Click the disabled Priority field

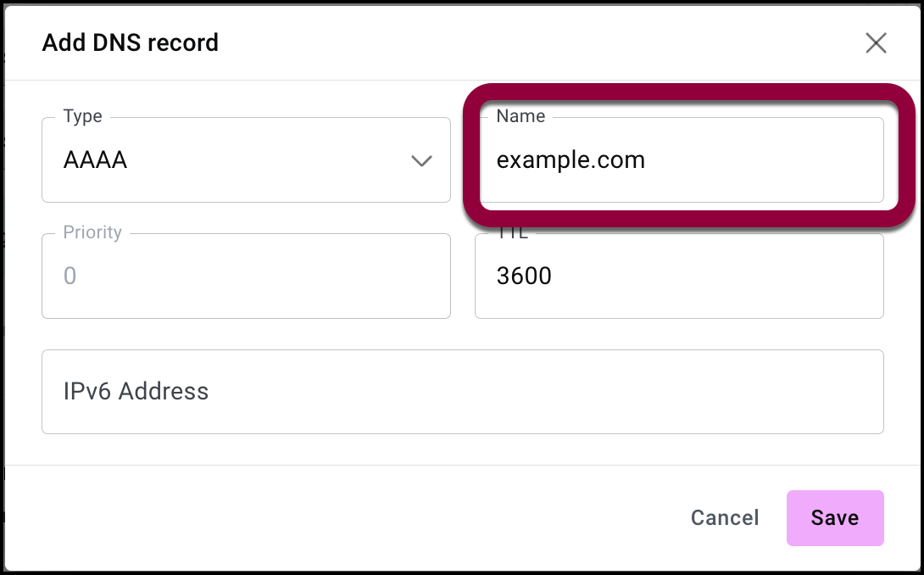coord(246,276)
